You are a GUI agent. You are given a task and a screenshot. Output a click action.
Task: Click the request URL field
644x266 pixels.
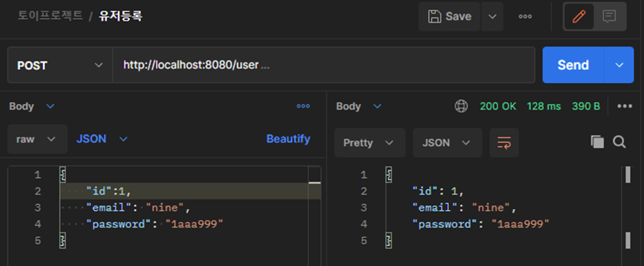(x=323, y=65)
